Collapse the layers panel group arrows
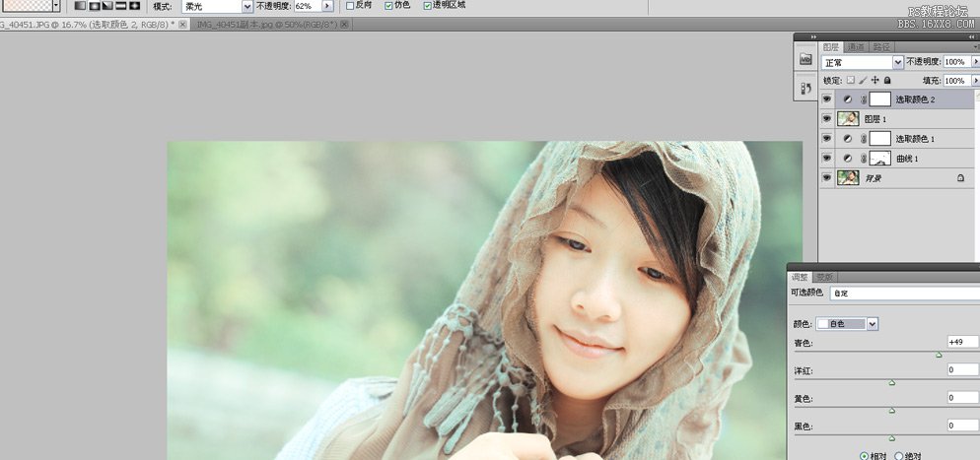980x460 pixels. 973,37
